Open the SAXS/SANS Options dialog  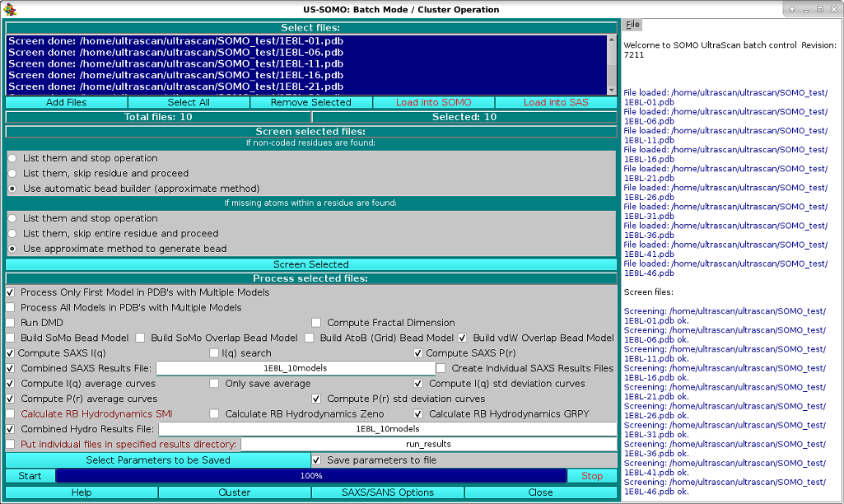pos(387,492)
